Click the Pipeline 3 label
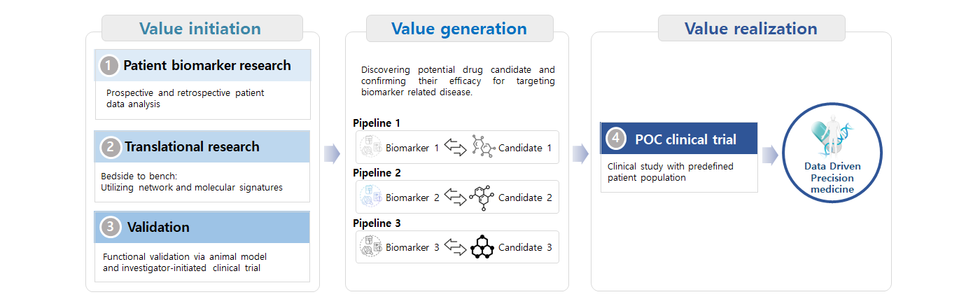 point(377,223)
